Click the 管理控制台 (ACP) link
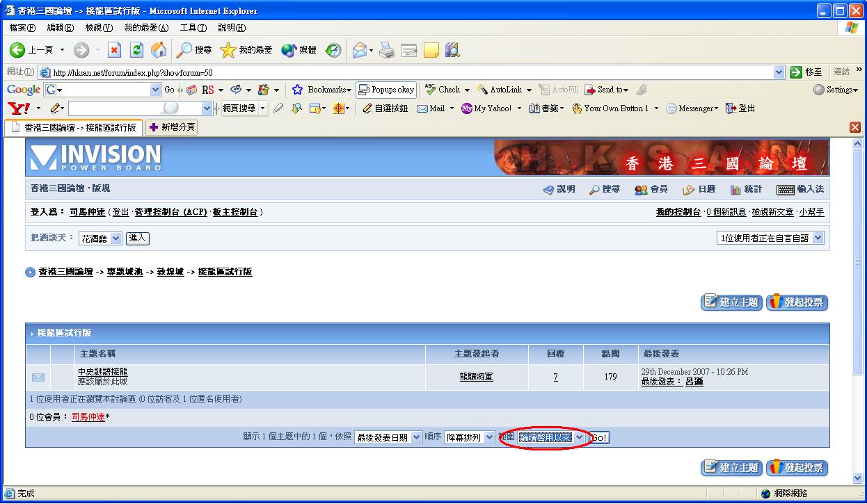The image size is (867, 504). pyautogui.click(x=170, y=212)
